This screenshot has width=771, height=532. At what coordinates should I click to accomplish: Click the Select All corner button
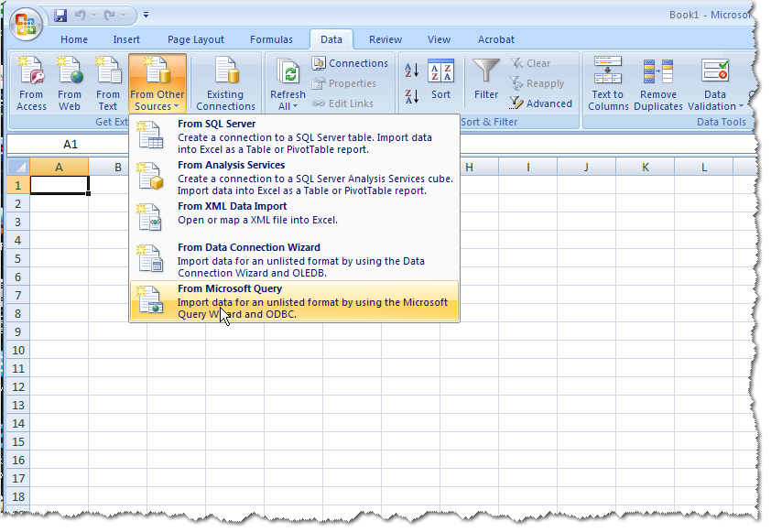18,168
